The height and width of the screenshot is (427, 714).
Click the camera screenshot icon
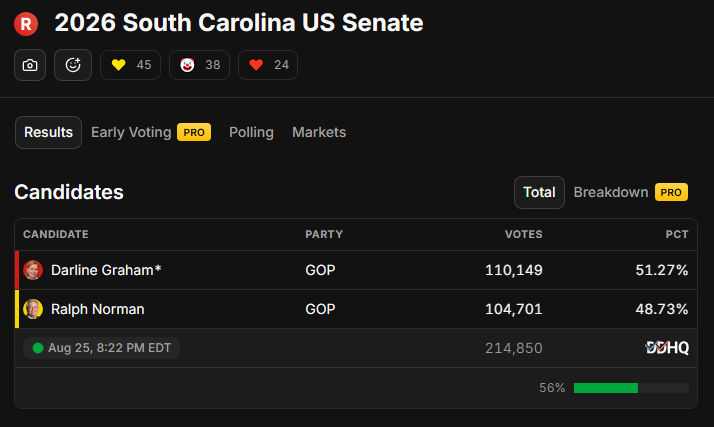point(30,65)
